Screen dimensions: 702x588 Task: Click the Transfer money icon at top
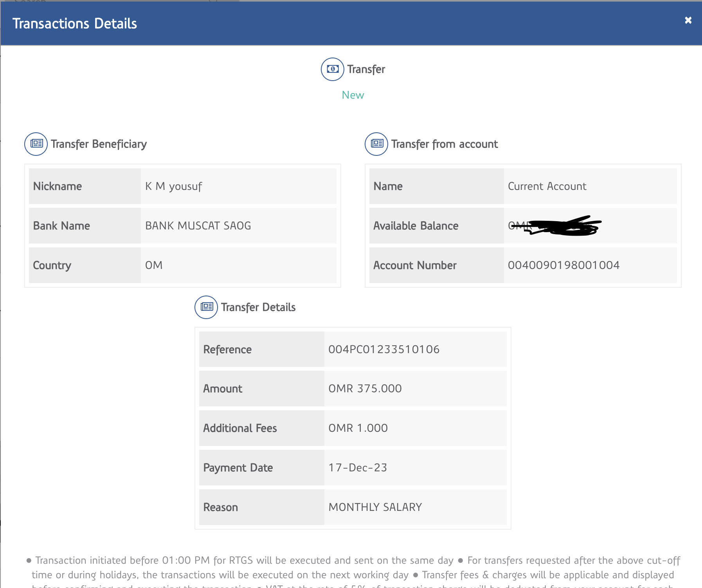pos(332,69)
